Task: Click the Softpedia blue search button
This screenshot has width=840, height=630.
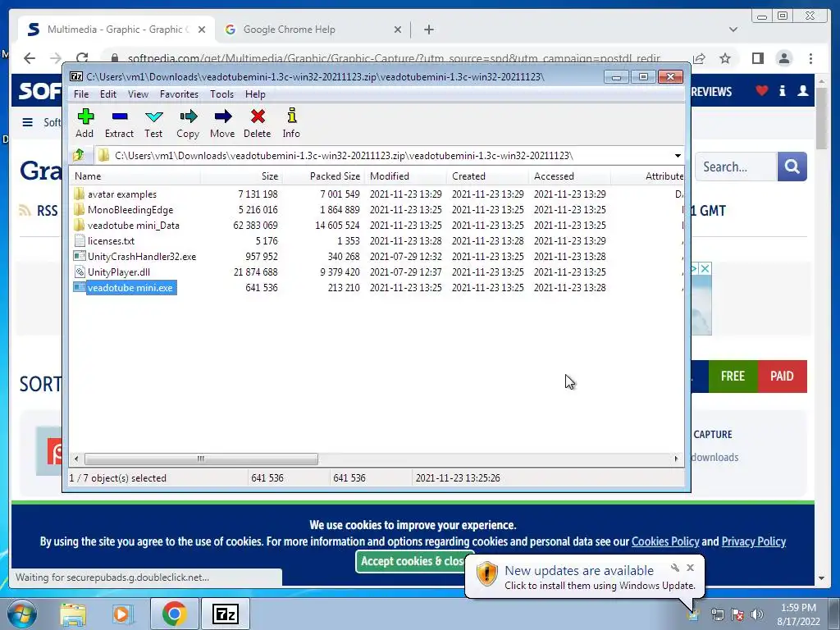Action: (792, 167)
